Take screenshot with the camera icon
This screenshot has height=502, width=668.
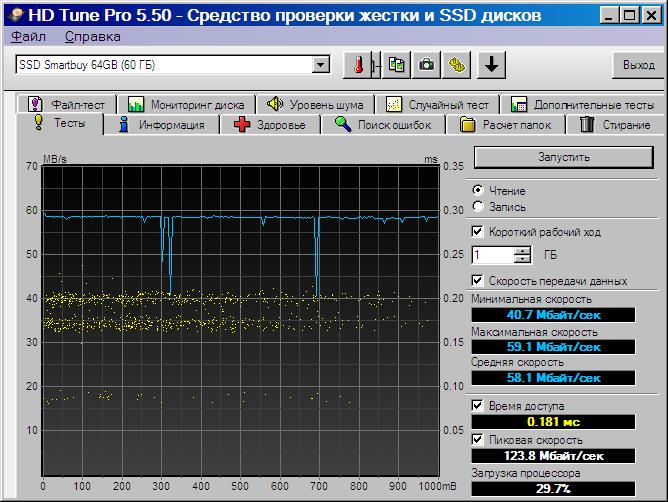click(426, 65)
